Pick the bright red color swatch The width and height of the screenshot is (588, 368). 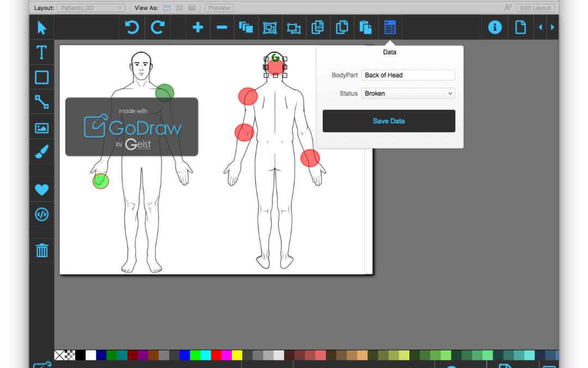(x=216, y=355)
